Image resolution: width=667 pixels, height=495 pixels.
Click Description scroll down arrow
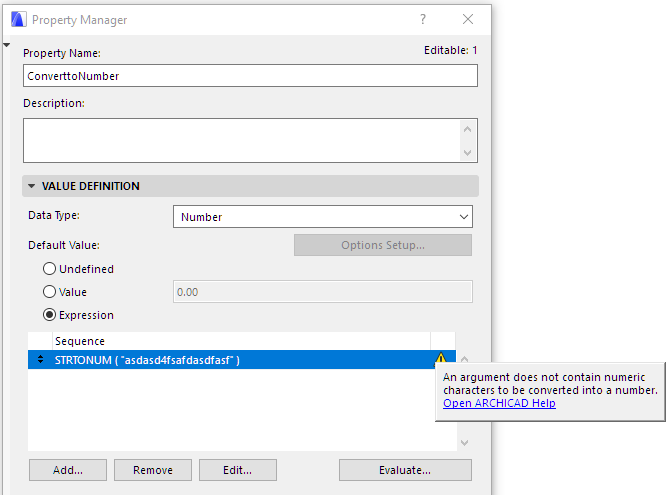(x=467, y=152)
